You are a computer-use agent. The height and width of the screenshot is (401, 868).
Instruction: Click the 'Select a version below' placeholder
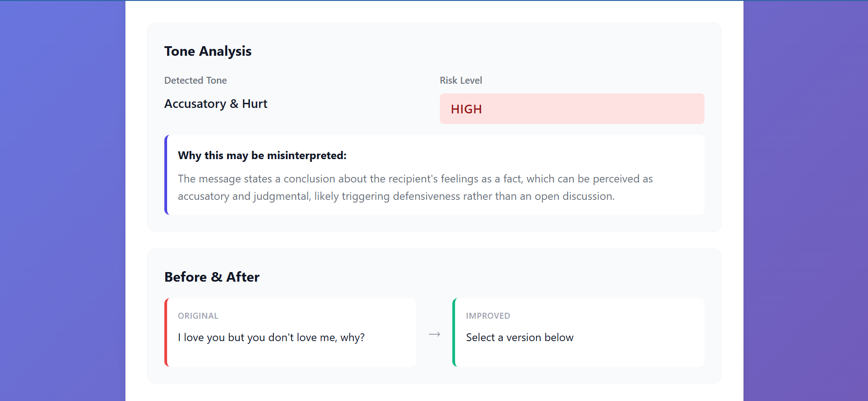click(x=519, y=337)
